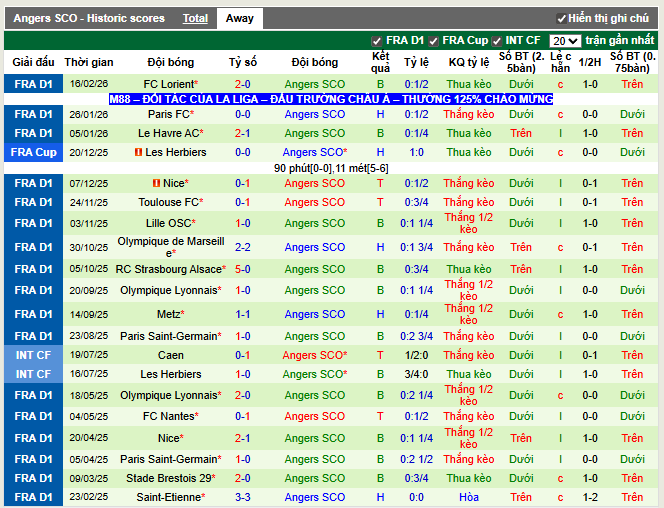The width and height of the screenshot is (664, 508).
Task: Click the 1/2H column header
Action: pos(590,62)
